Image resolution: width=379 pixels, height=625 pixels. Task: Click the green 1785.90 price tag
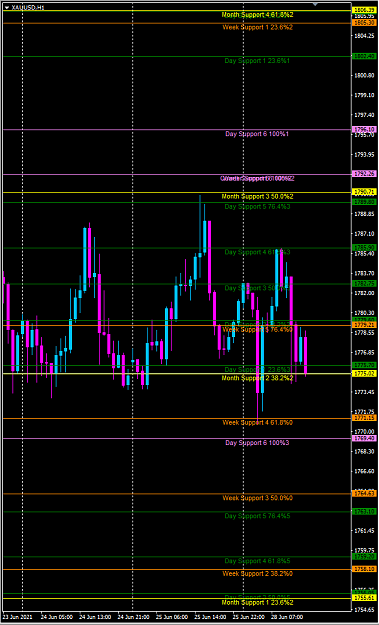365,248
